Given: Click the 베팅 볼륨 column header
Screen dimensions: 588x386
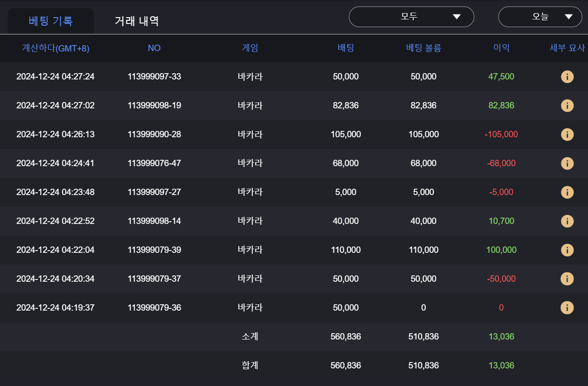Looking at the screenshot, I should 423,48.
